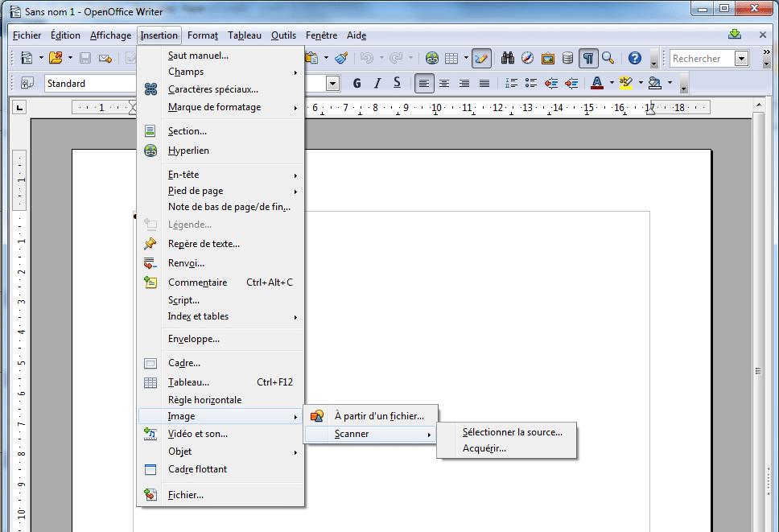779x532 pixels.
Task: Click the Data Sources database icon
Action: tap(568, 58)
